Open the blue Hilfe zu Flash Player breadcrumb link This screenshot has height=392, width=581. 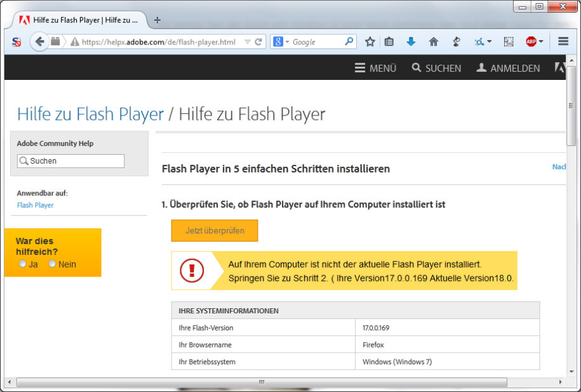(x=90, y=114)
